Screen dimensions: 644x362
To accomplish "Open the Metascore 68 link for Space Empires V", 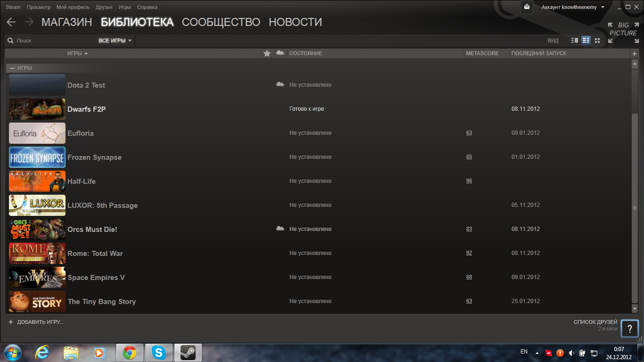I will 469,277.
